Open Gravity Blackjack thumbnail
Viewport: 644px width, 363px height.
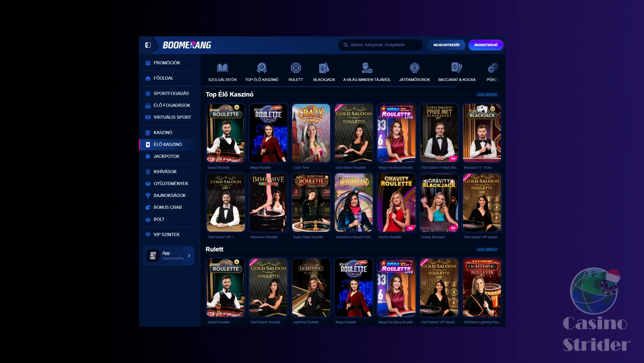[x=439, y=203]
